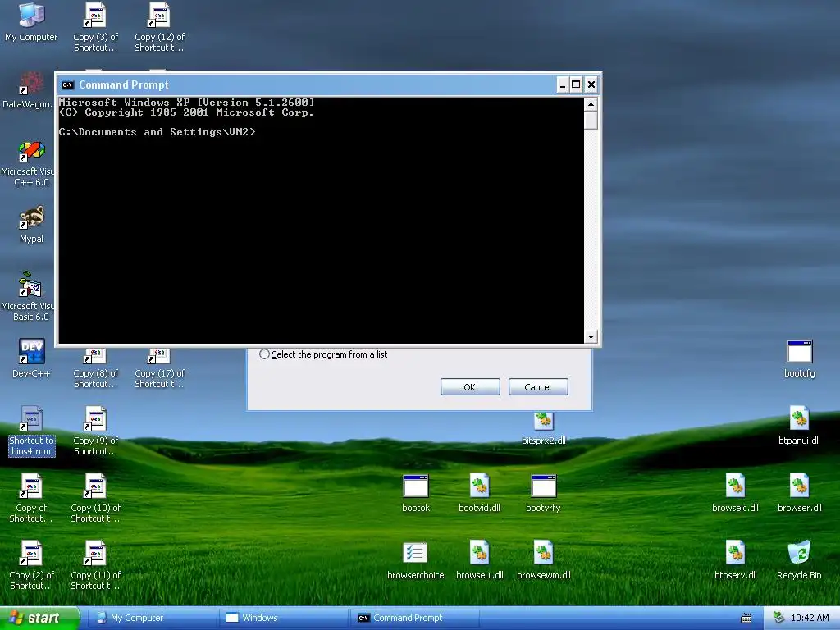Close the Command Prompt window

(591, 84)
